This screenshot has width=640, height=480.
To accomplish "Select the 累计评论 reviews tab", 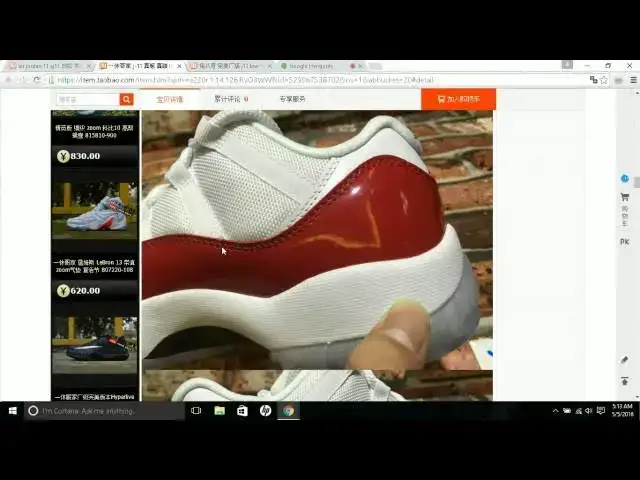I will click(230, 99).
